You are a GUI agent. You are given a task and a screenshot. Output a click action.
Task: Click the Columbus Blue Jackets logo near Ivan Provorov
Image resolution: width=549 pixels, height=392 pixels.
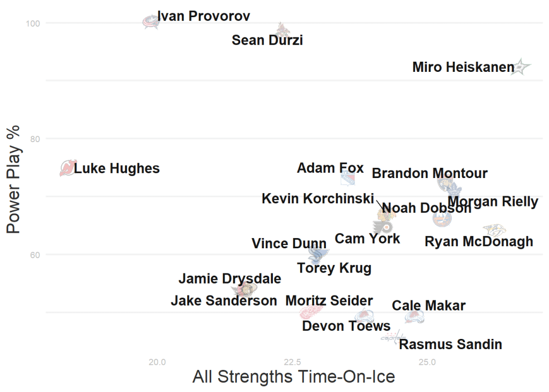click(151, 21)
